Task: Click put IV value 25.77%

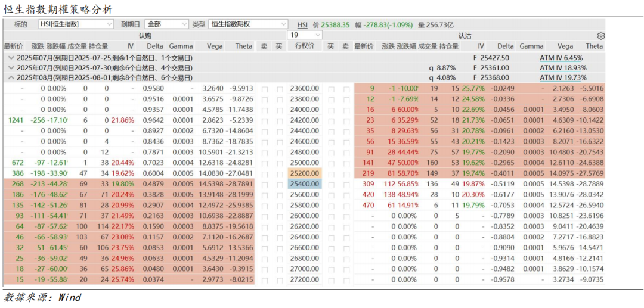Action: click(x=473, y=89)
